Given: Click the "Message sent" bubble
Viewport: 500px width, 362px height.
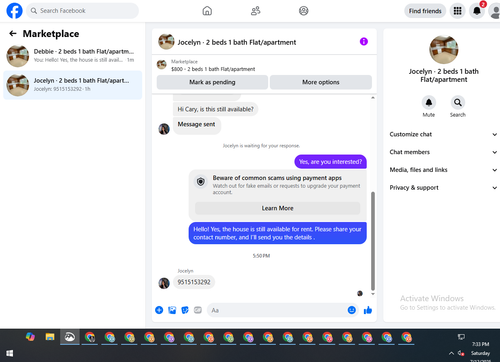Looking at the screenshot, I should 196,126.
